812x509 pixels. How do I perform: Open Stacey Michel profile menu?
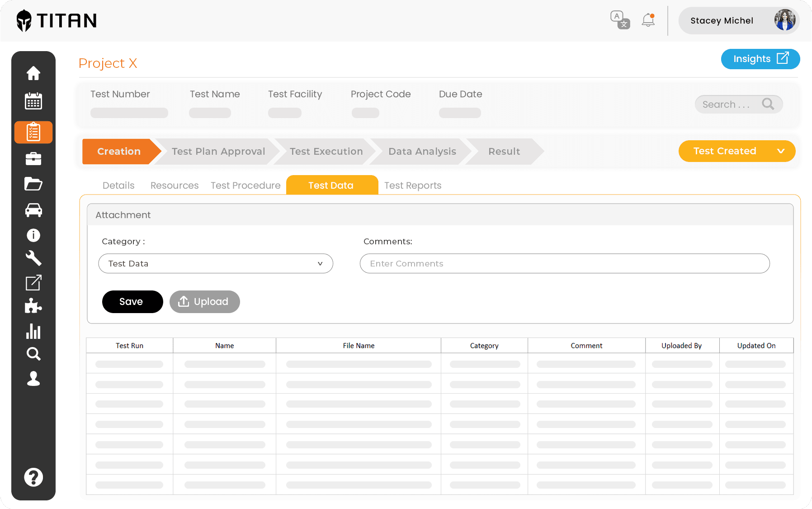tap(739, 20)
